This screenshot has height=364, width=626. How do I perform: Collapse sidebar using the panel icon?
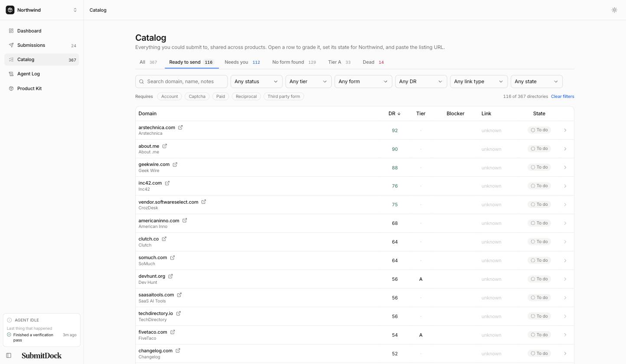(9, 355)
